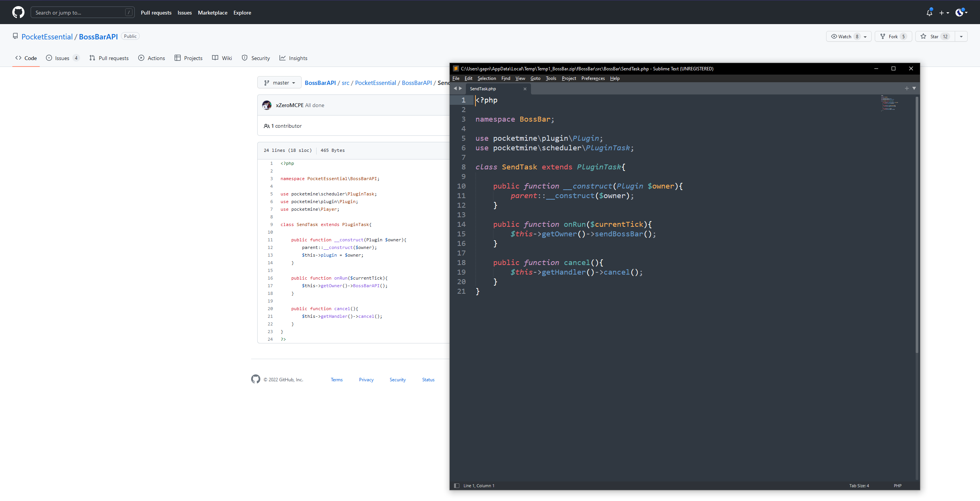Expand the master branch dropdown
The height and width of the screenshot is (501, 980).
[x=280, y=83]
